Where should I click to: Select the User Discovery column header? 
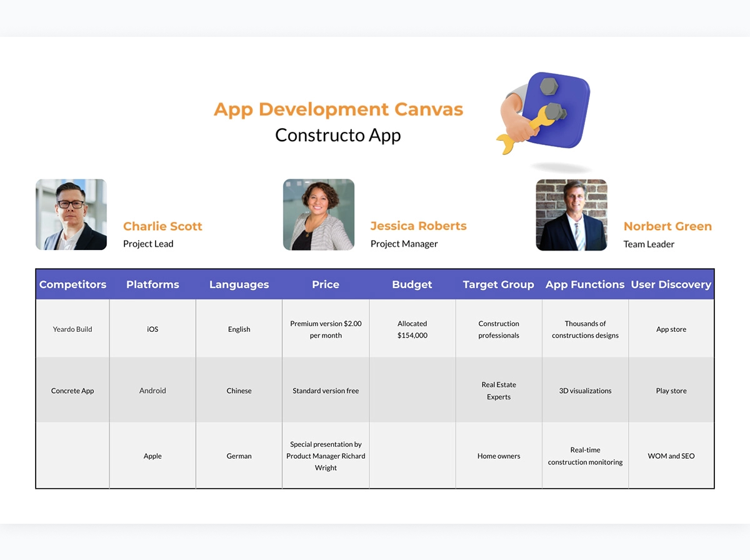pos(671,284)
